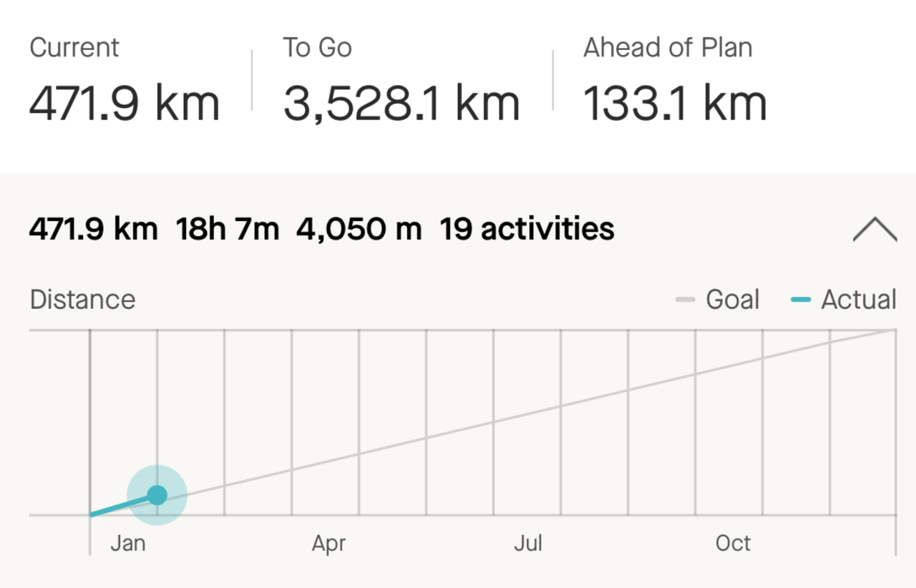Screen dimensions: 916x588
Task: Select the Apr label on the axis
Action: click(x=328, y=544)
